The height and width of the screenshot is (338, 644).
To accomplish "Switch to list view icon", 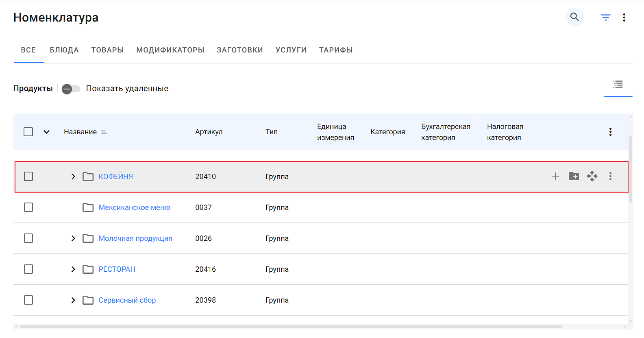I will click(618, 84).
